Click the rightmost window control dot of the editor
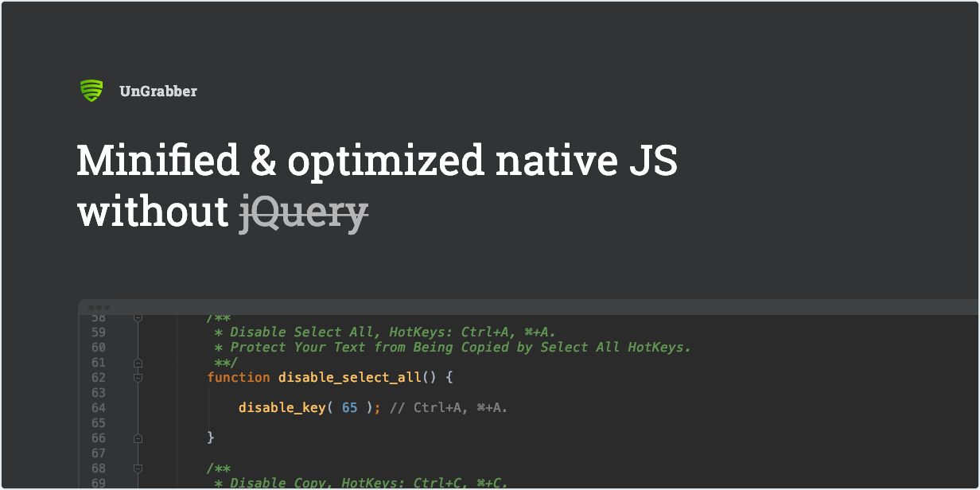This screenshot has height=490, width=980. click(x=107, y=307)
